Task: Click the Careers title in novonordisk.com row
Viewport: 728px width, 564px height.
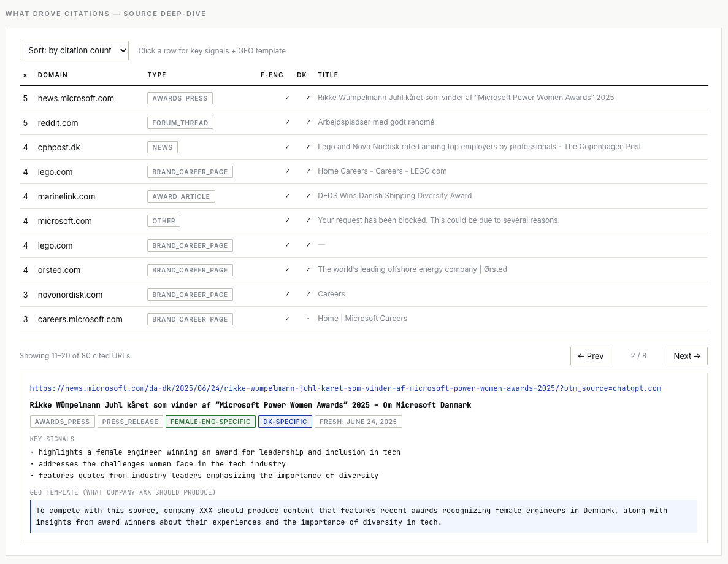Action: pos(332,294)
